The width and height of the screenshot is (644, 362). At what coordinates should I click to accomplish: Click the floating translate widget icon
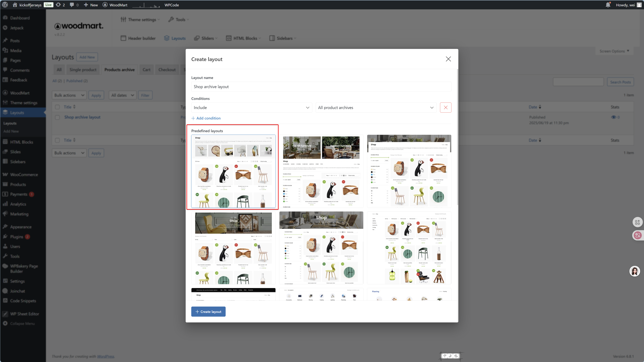pyautogui.click(x=637, y=235)
